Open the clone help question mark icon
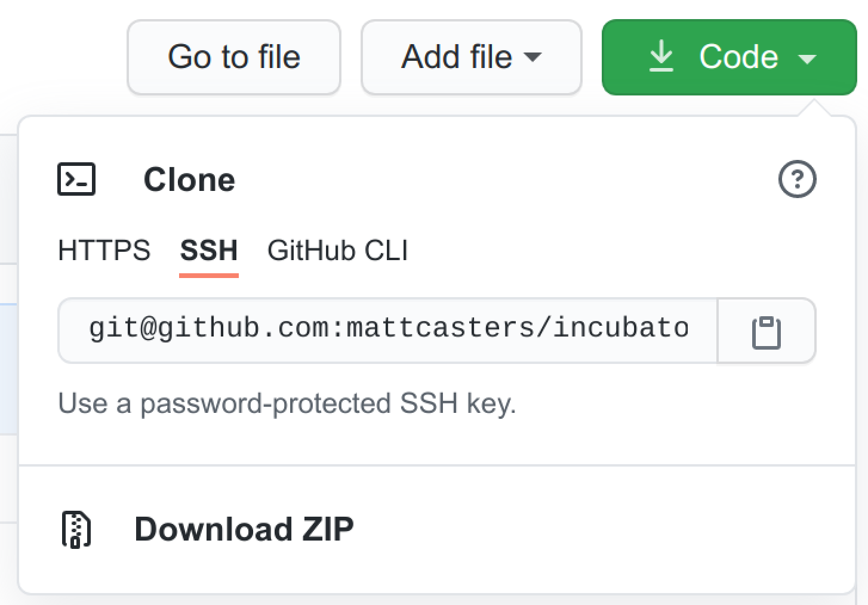868x605 pixels. click(x=797, y=179)
